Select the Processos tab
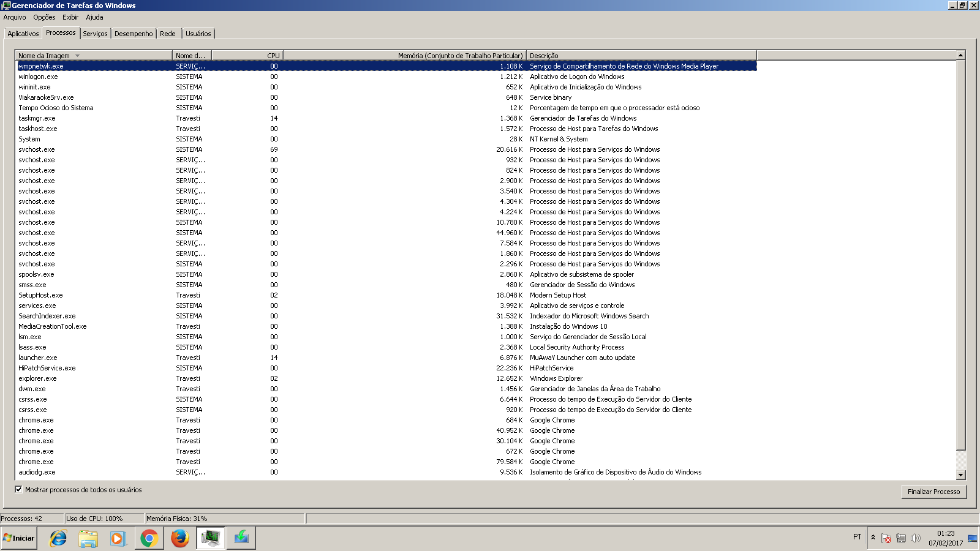The image size is (980, 551). coord(61,32)
